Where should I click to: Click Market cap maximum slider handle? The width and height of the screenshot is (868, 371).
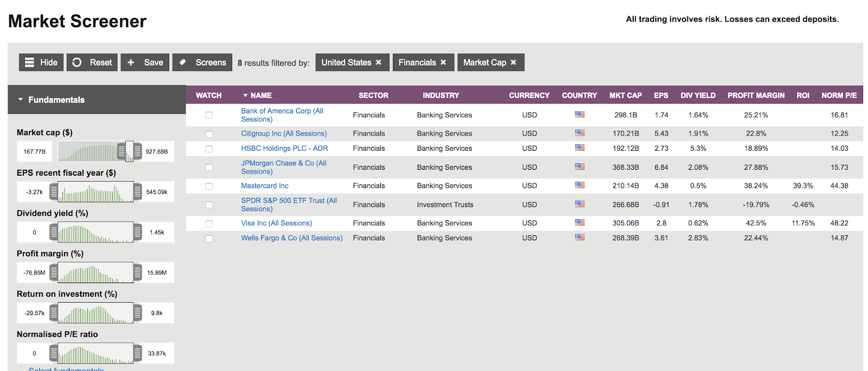[x=138, y=151]
